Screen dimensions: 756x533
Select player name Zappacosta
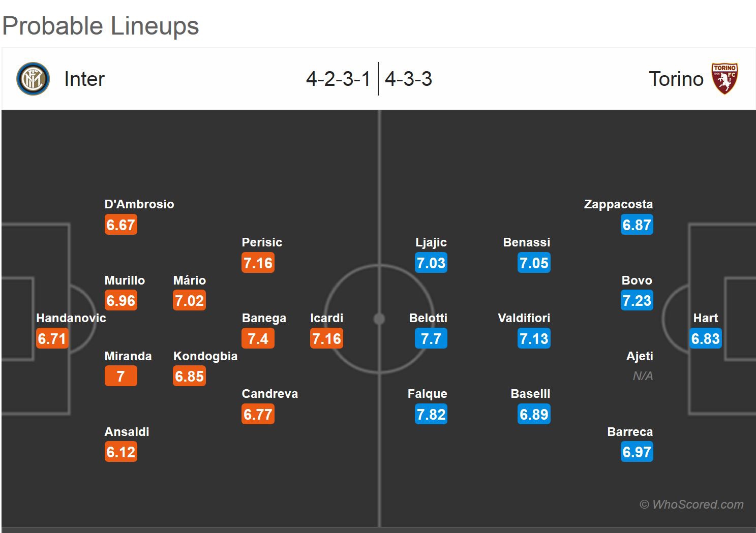[618, 204]
